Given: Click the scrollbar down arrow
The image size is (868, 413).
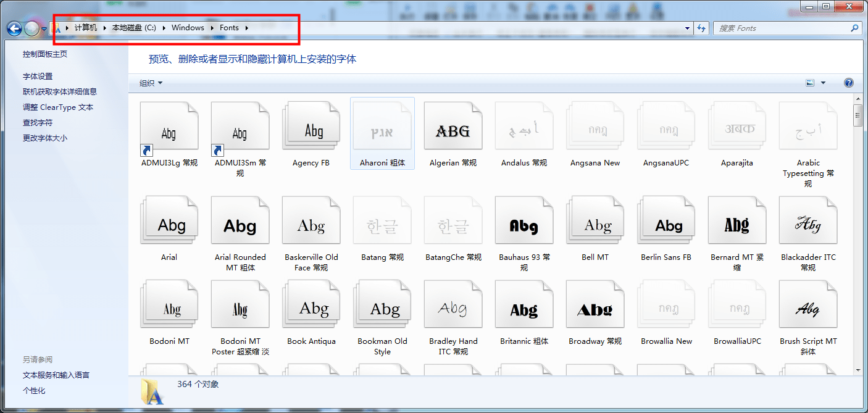Looking at the screenshot, I should coord(858,370).
